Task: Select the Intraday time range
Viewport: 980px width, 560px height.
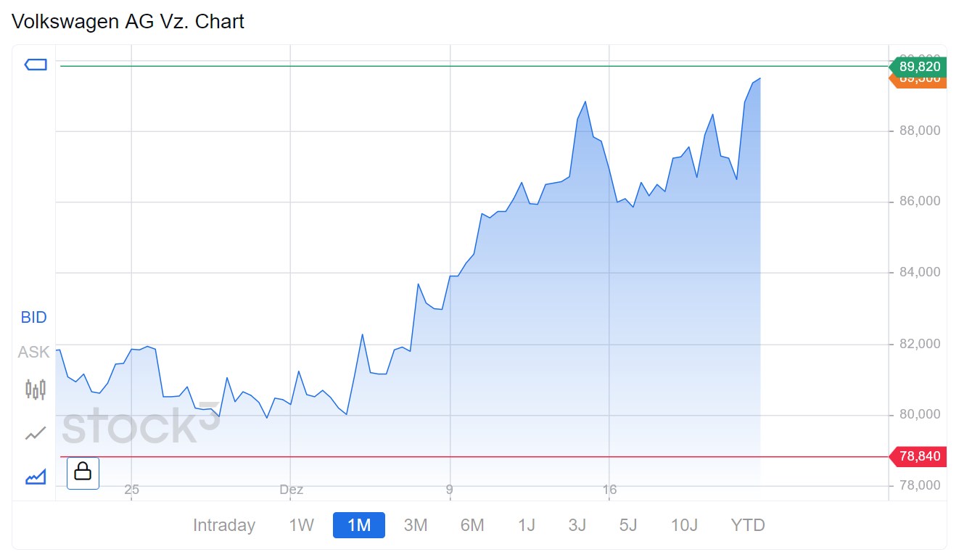Action: click(x=224, y=525)
